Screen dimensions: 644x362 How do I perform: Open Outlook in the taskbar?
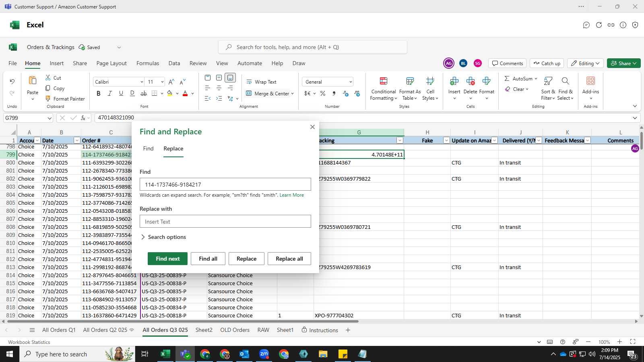pos(244,354)
